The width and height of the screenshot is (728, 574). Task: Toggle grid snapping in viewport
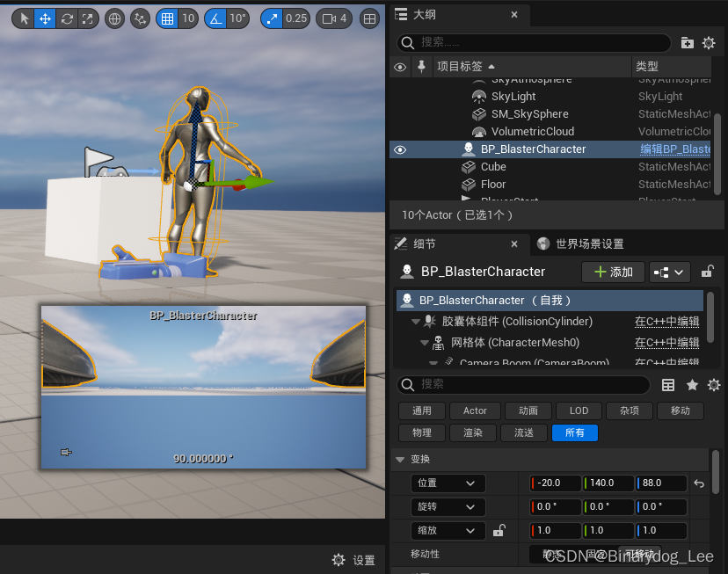tap(168, 18)
